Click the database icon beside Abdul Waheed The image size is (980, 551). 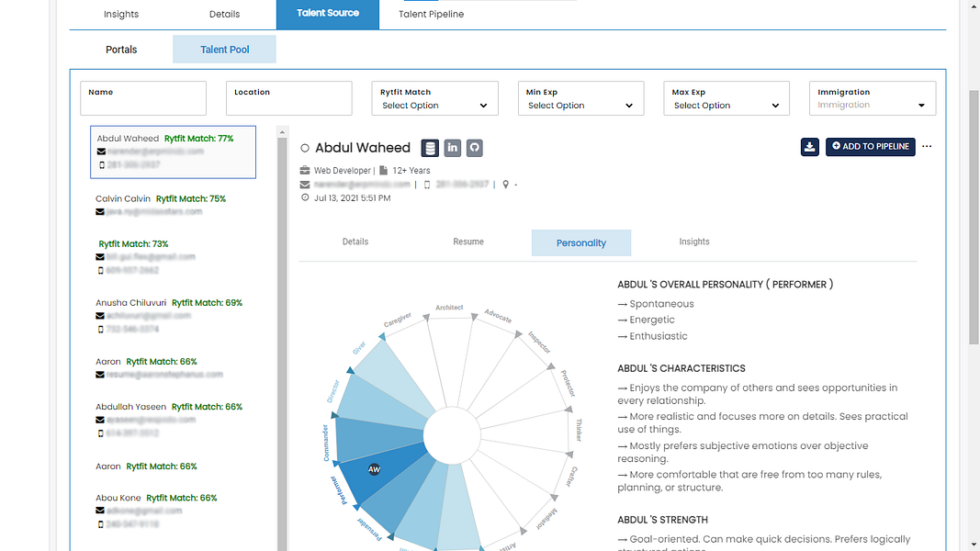tap(429, 148)
